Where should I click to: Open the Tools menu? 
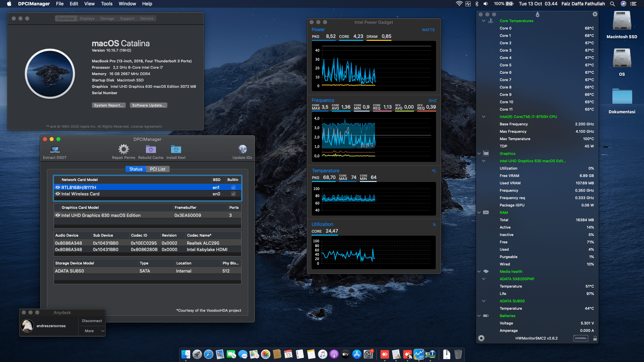pos(106,4)
